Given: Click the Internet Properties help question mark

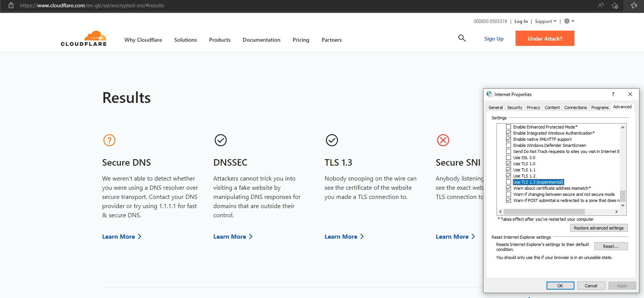Looking at the screenshot, I should (613, 94).
